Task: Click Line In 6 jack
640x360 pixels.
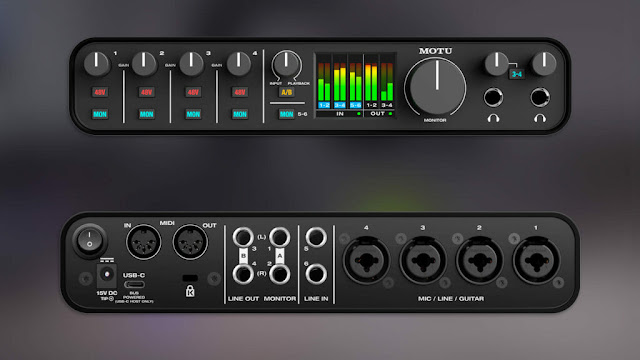Action: pyautogui.click(x=316, y=274)
